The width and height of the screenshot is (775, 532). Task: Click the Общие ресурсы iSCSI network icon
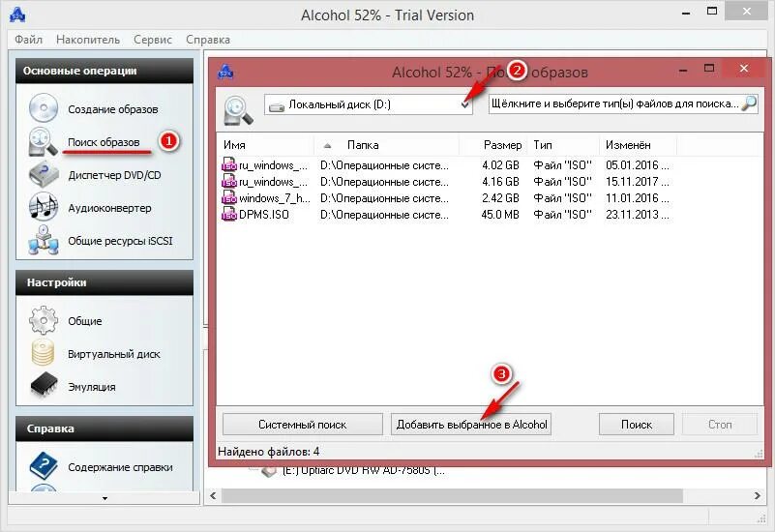coord(44,240)
